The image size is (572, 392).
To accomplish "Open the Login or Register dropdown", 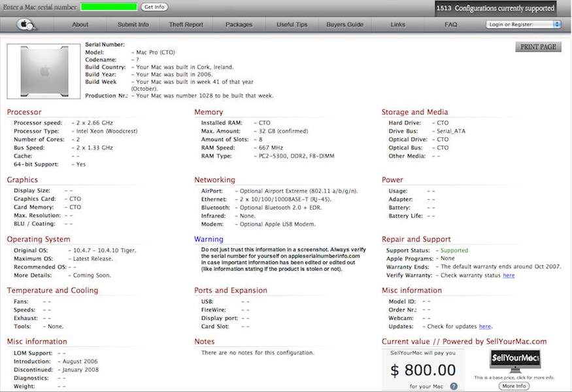I will point(523,24).
